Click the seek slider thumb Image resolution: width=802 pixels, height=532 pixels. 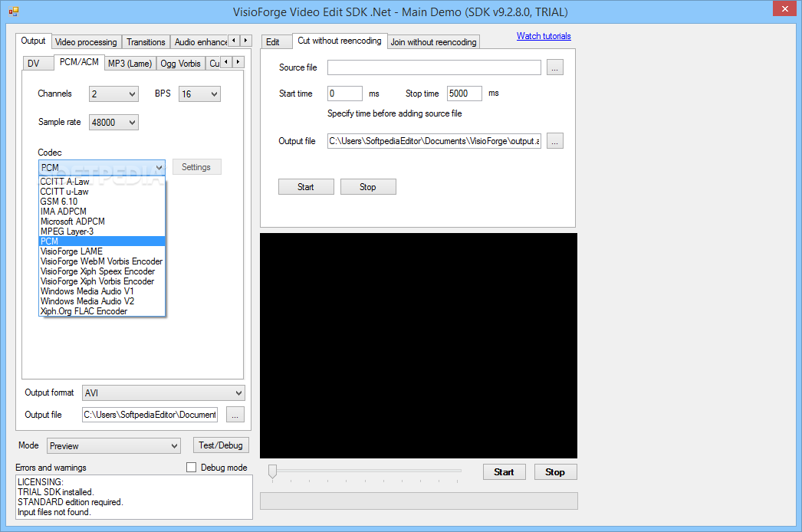tap(273, 471)
